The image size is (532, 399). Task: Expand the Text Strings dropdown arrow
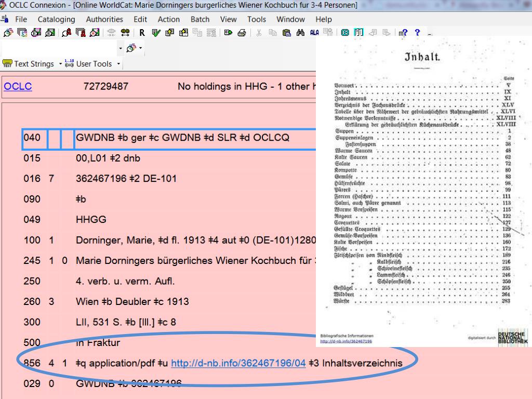click(60, 63)
